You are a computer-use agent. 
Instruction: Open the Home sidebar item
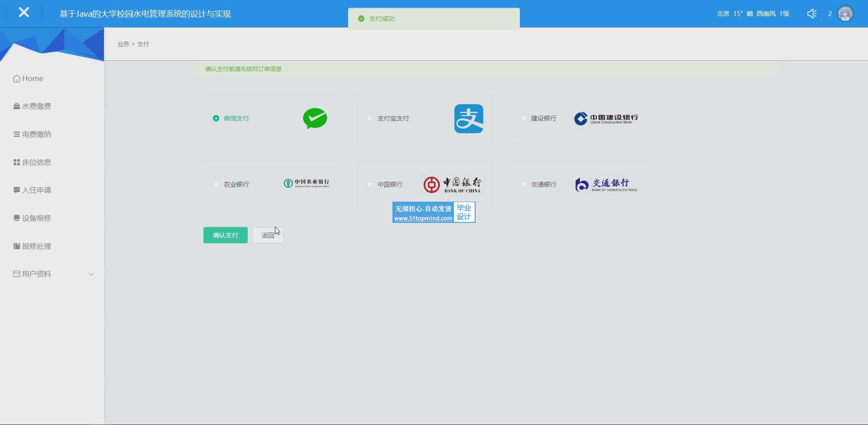pos(33,79)
